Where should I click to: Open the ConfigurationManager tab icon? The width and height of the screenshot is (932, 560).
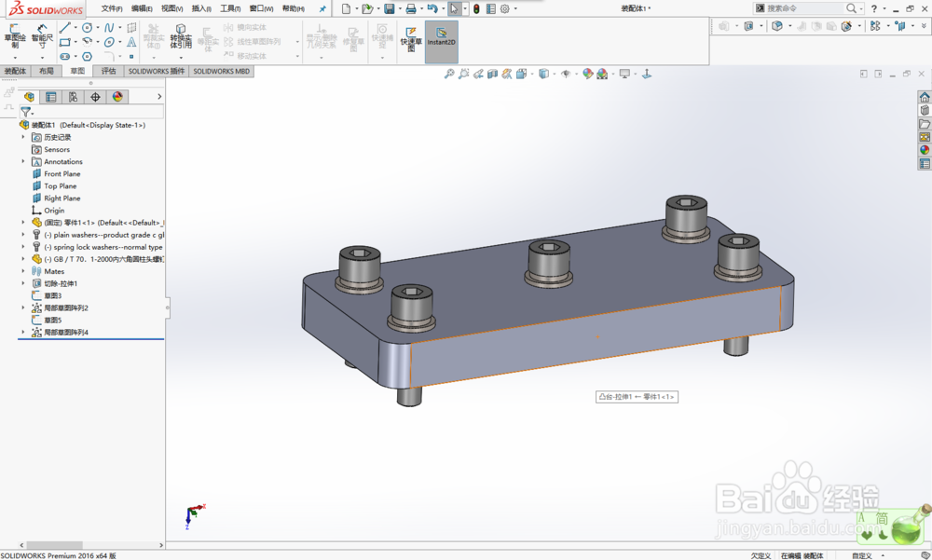point(73,97)
